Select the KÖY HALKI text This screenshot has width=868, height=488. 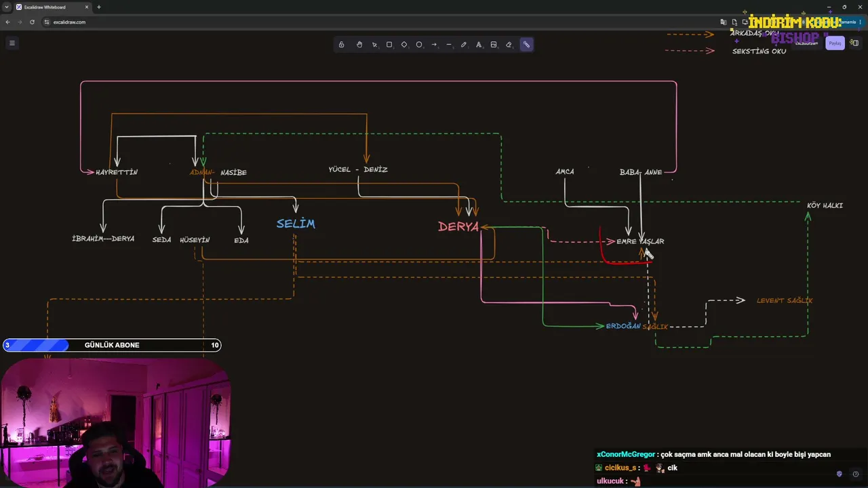pos(825,205)
